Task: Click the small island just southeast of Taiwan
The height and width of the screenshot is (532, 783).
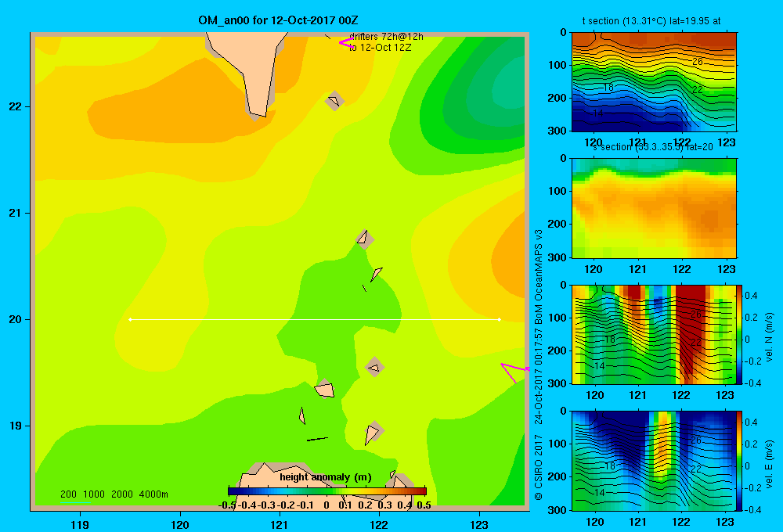Action: coord(334,101)
